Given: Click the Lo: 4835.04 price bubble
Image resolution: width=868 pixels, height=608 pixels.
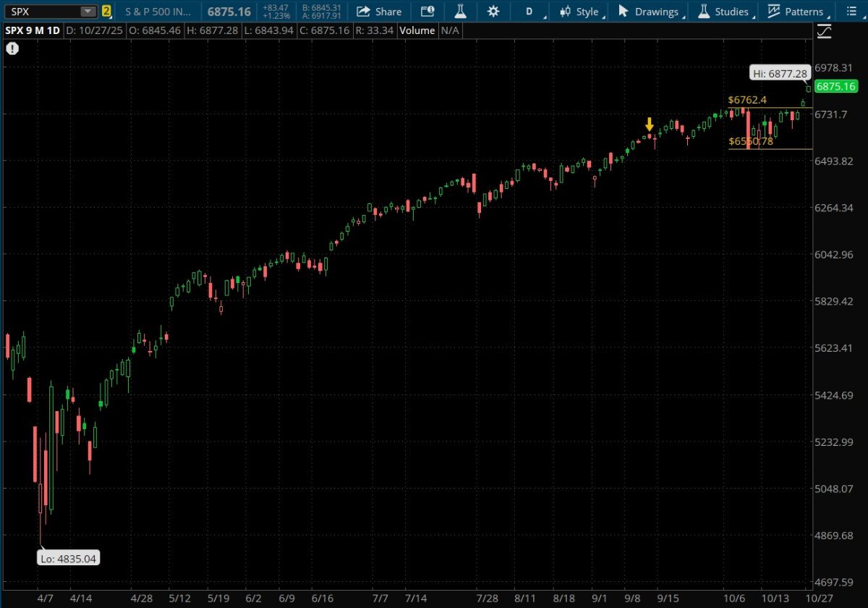Looking at the screenshot, I should point(69,558).
